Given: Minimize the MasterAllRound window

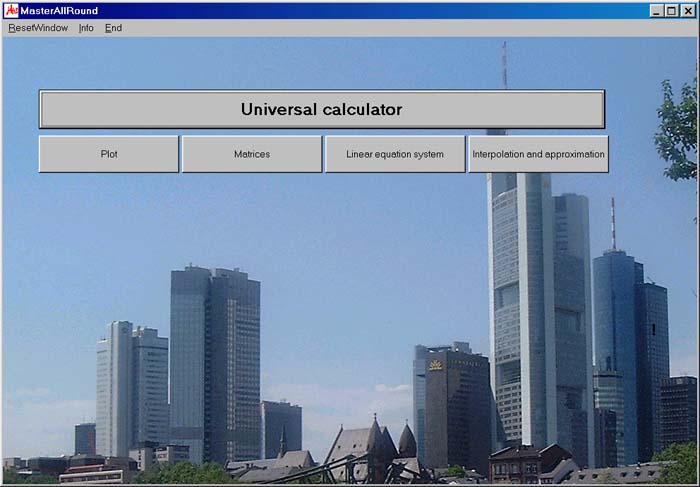Looking at the screenshot, I should point(656,11).
